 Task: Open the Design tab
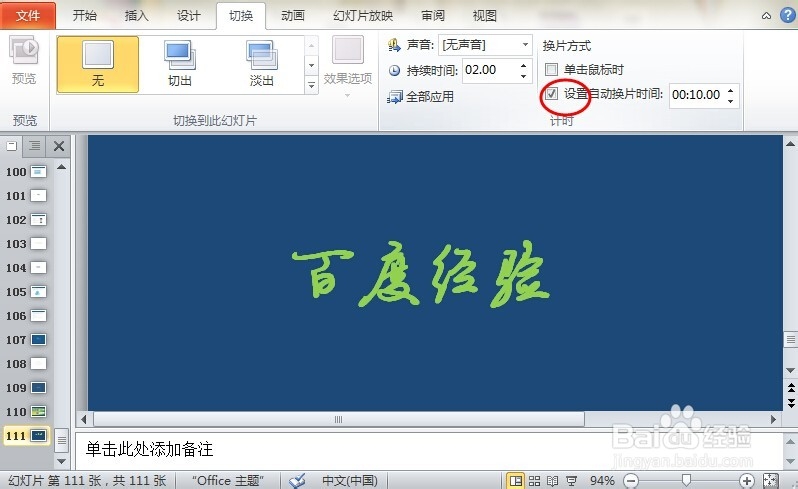click(188, 15)
